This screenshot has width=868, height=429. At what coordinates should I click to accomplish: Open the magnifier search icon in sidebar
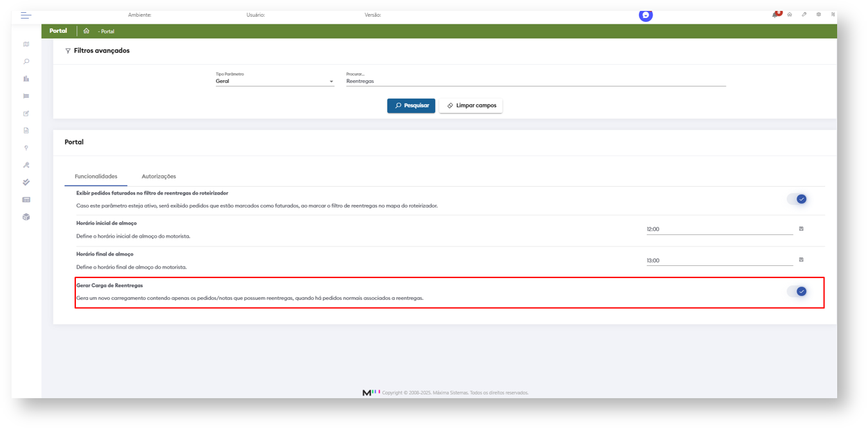26,62
